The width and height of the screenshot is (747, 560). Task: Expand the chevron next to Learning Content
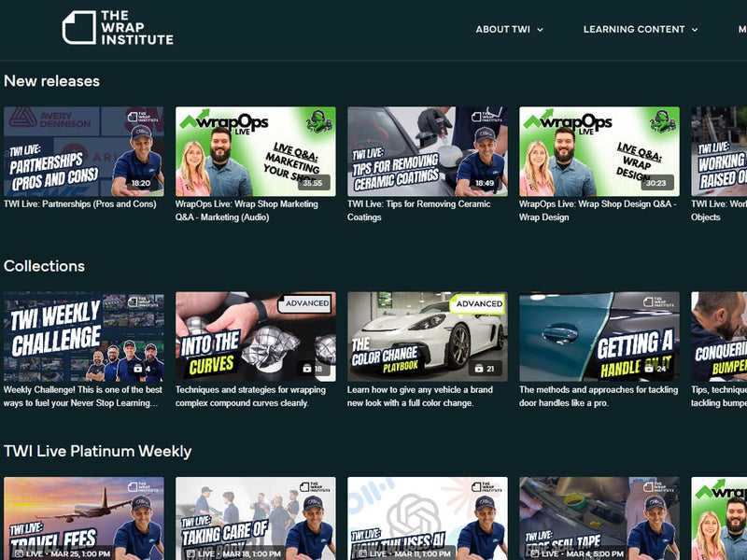point(695,30)
